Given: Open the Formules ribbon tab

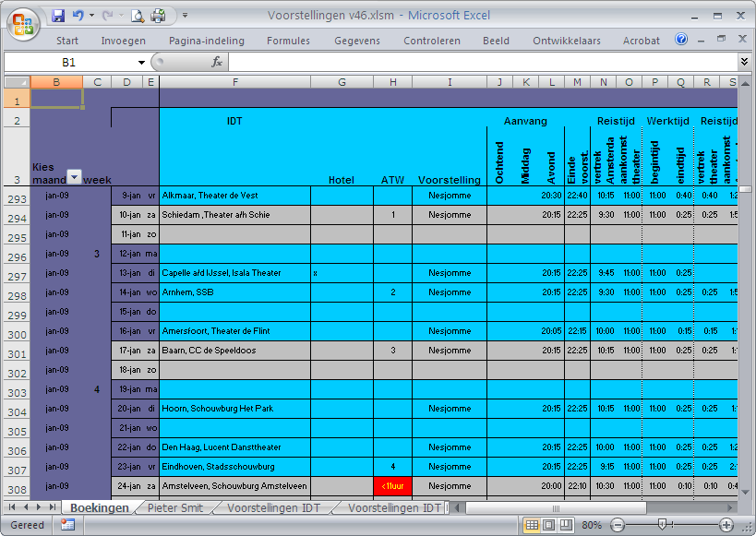Looking at the screenshot, I should point(288,41).
